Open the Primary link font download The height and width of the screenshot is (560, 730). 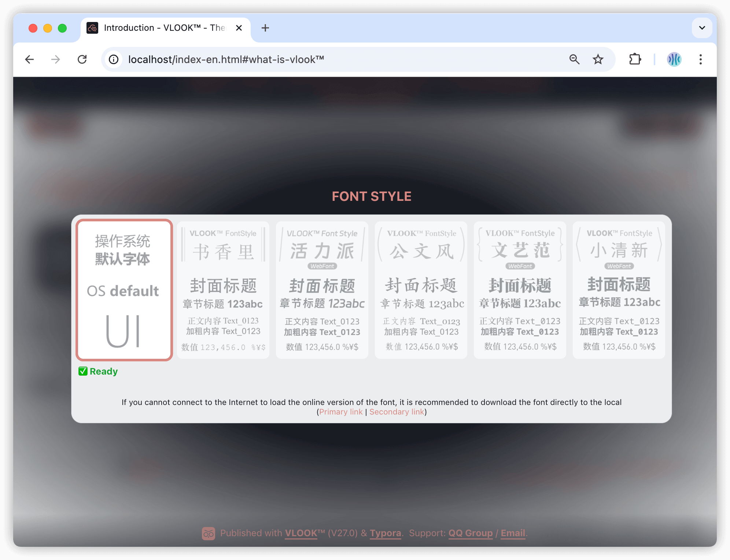pyautogui.click(x=341, y=412)
